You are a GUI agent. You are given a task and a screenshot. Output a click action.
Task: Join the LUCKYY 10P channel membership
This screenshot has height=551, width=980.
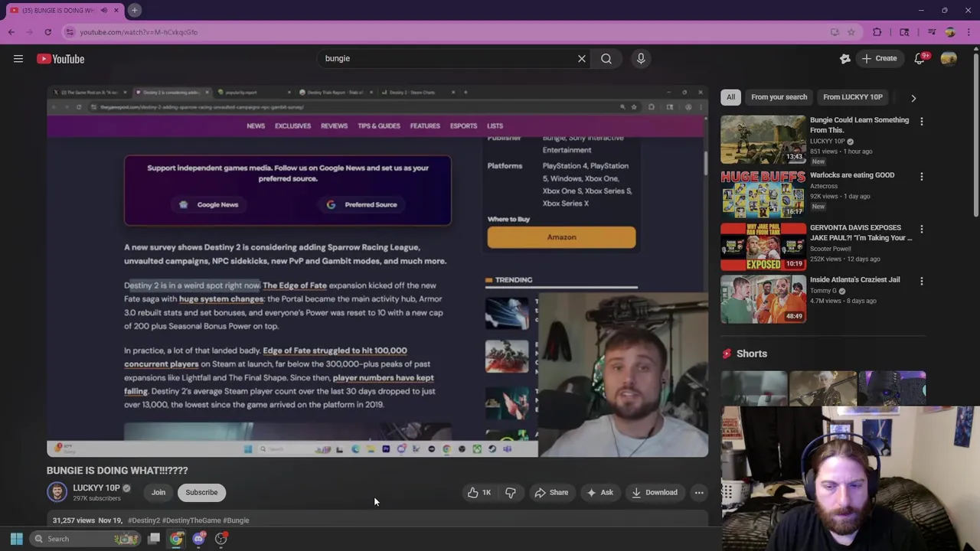[x=158, y=493]
